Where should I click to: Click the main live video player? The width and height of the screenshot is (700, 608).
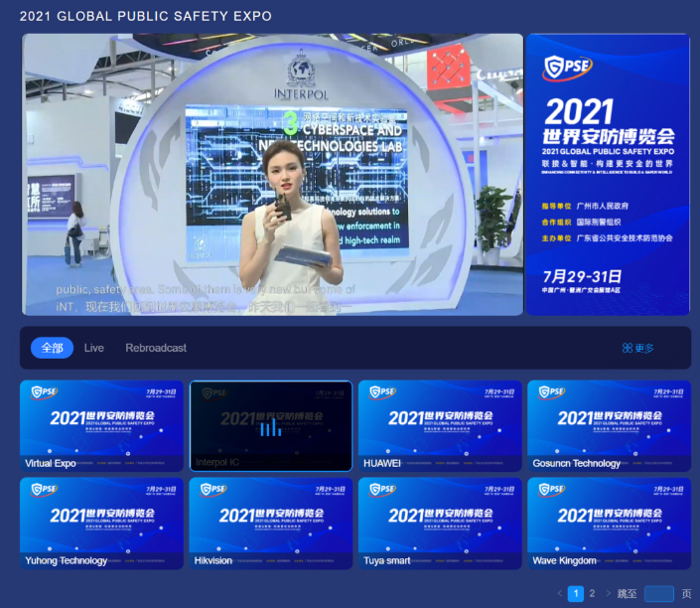272,175
